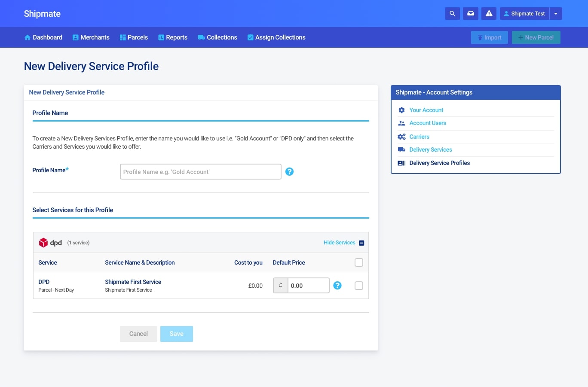
Task: Click the Assign Collections clipboard icon
Action: (250, 37)
